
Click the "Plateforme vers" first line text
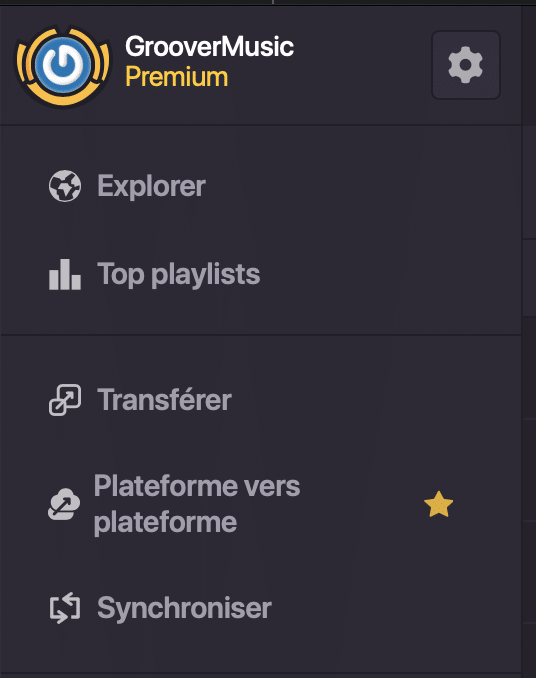[x=197, y=486]
